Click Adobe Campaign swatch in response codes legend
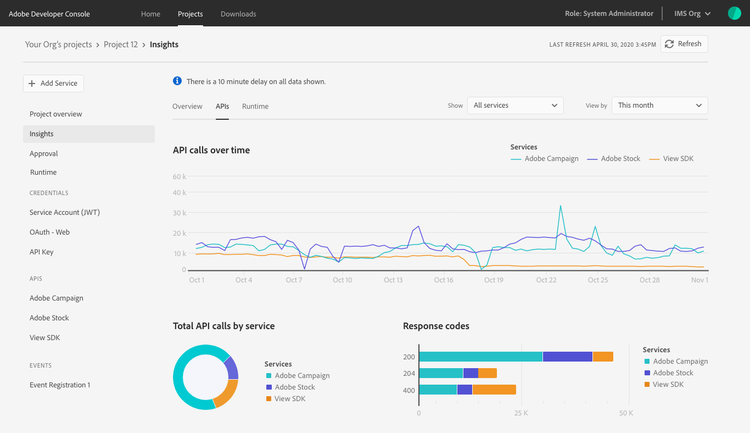The image size is (750, 433). [x=647, y=361]
